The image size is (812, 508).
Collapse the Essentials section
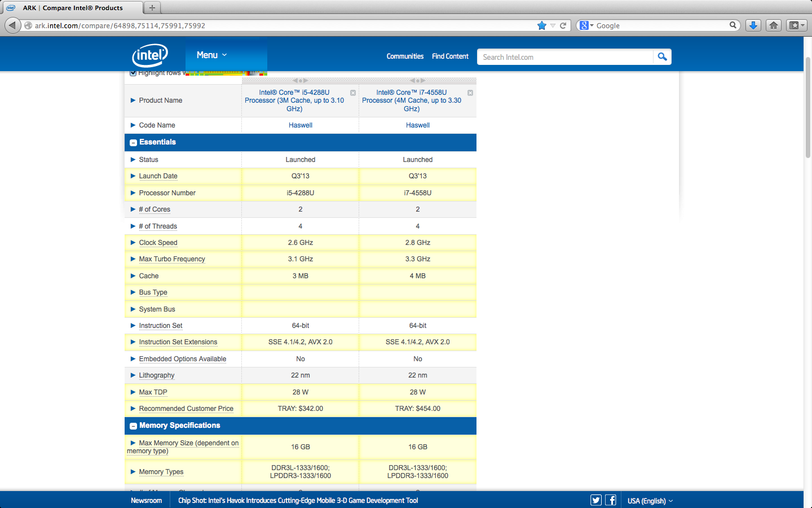coord(134,143)
